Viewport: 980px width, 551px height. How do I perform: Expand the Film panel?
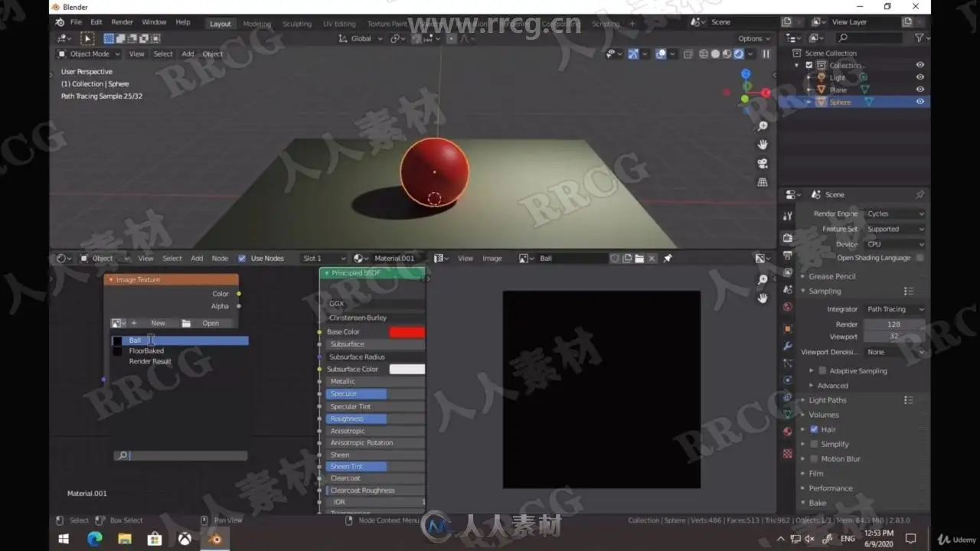point(816,474)
